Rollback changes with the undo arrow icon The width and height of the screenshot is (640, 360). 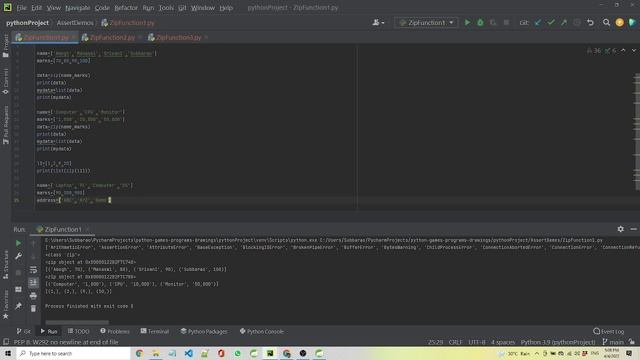[590, 22]
